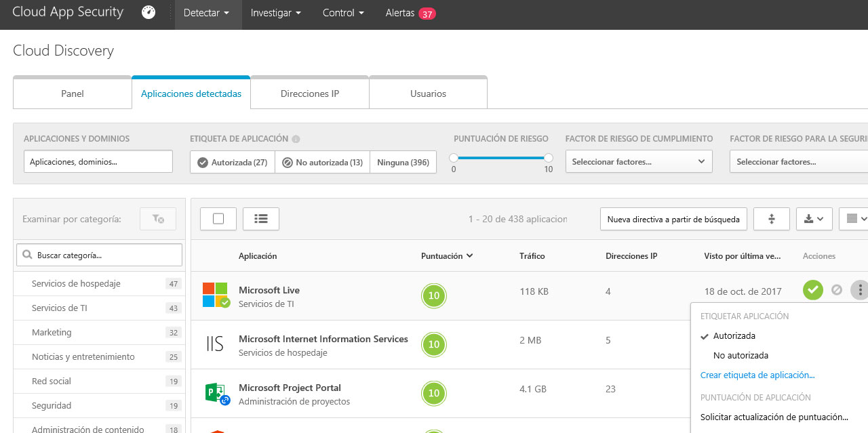Click the magnifier icon in category search
868x433 pixels.
[28, 255]
